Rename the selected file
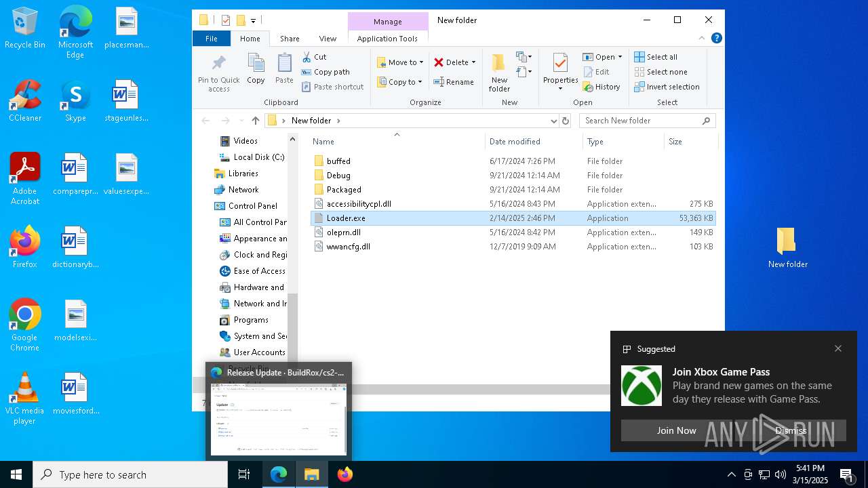Viewport: 868px width, 488px height. pyautogui.click(x=454, y=82)
